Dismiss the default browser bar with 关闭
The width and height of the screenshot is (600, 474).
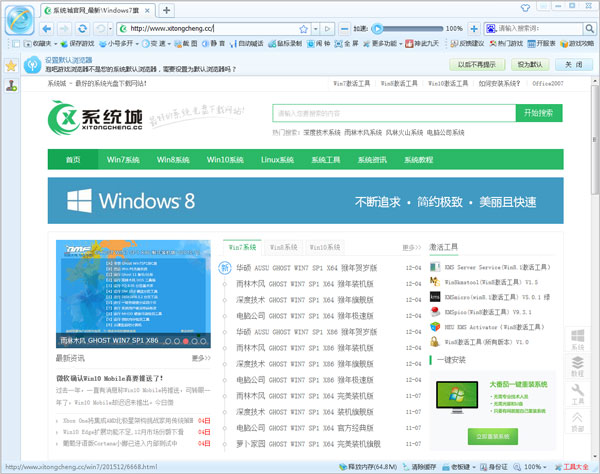click(574, 65)
